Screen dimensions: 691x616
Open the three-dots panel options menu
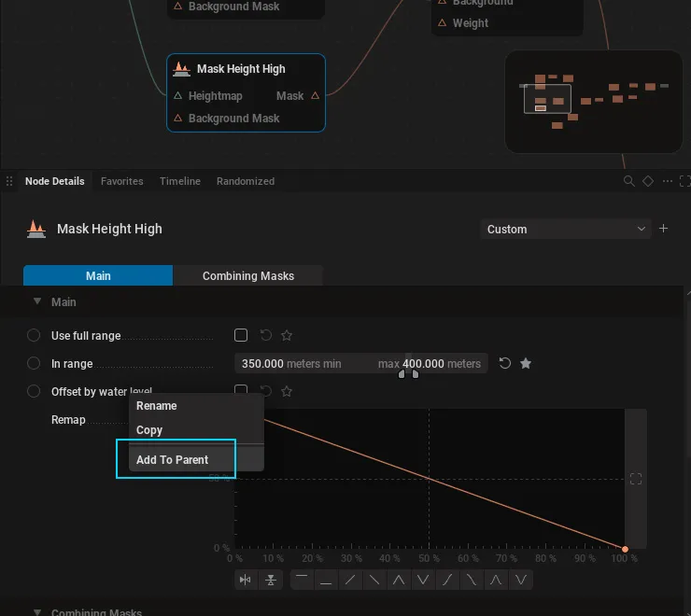668,181
